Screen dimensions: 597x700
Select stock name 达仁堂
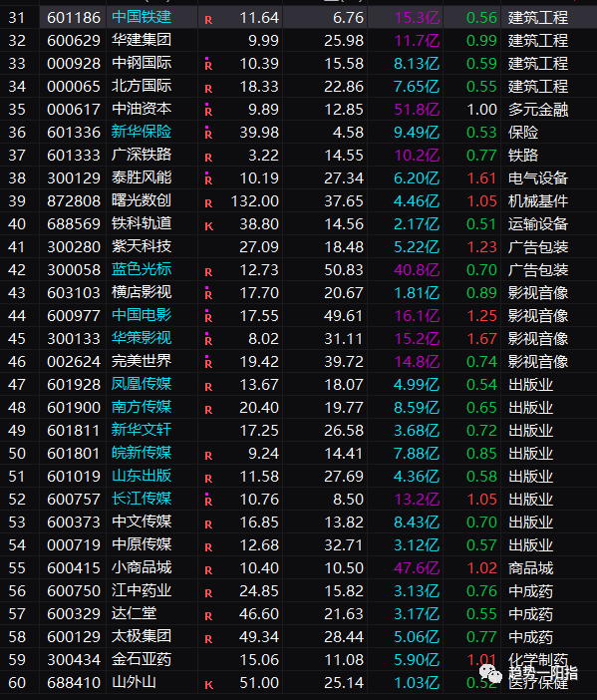point(134,613)
